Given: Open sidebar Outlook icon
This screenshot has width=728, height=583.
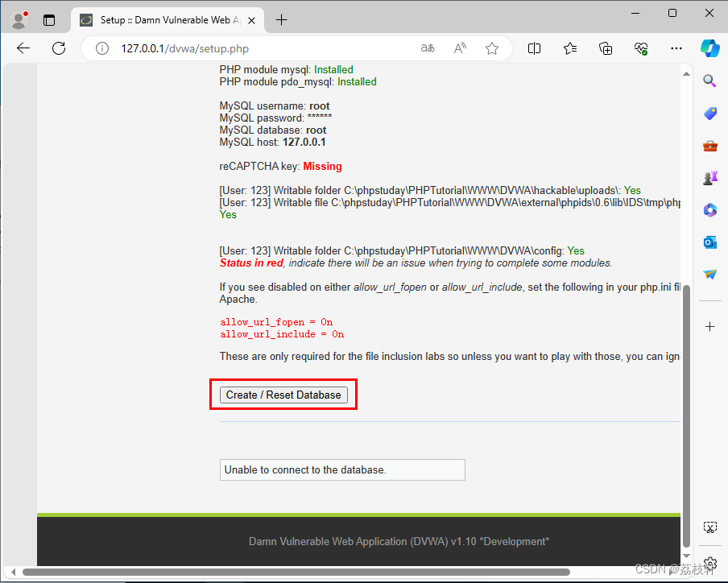Looking at the screenshot, I should coord(710,242).
